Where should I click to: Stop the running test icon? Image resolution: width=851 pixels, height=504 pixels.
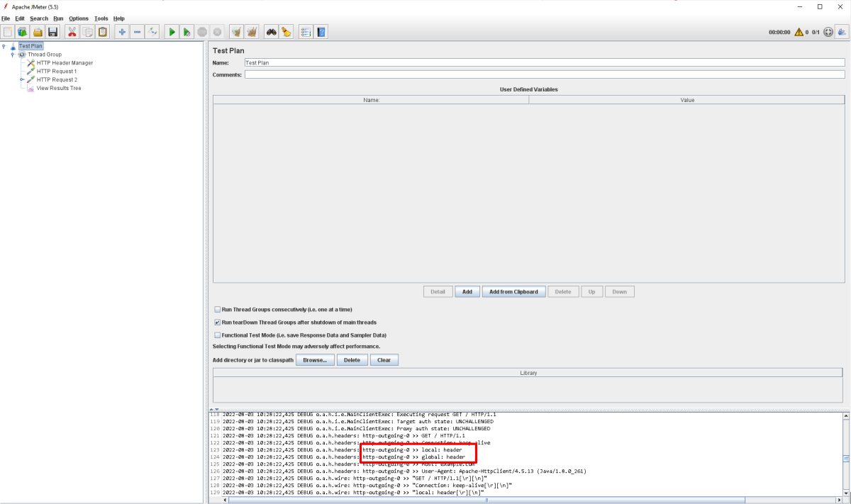click(x=202, y=32)
